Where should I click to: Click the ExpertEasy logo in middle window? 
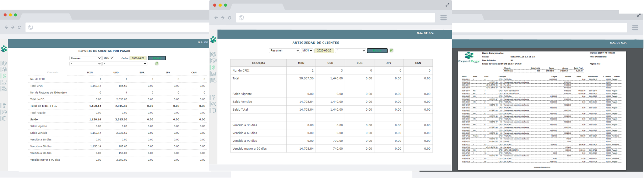point(213,40)
